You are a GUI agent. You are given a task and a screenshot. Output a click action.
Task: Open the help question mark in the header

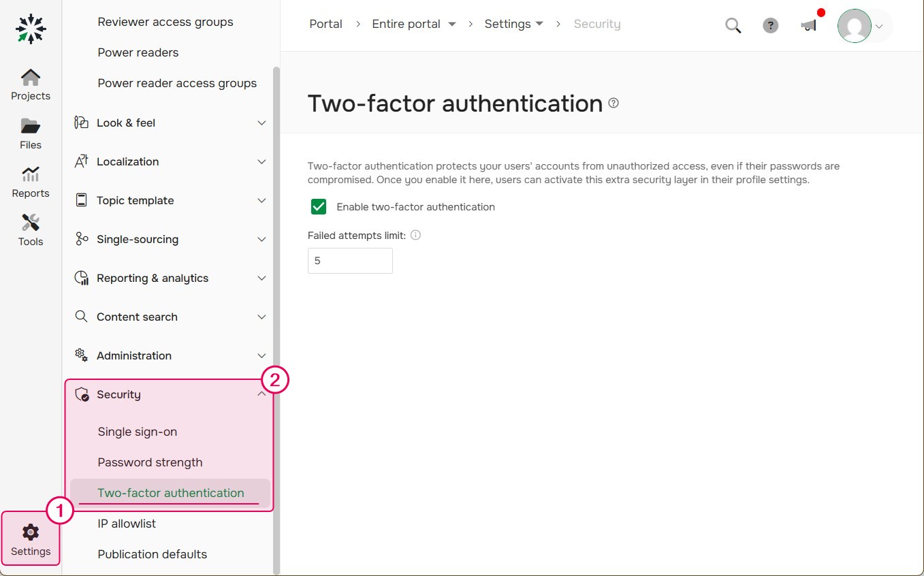coord(770,25)
